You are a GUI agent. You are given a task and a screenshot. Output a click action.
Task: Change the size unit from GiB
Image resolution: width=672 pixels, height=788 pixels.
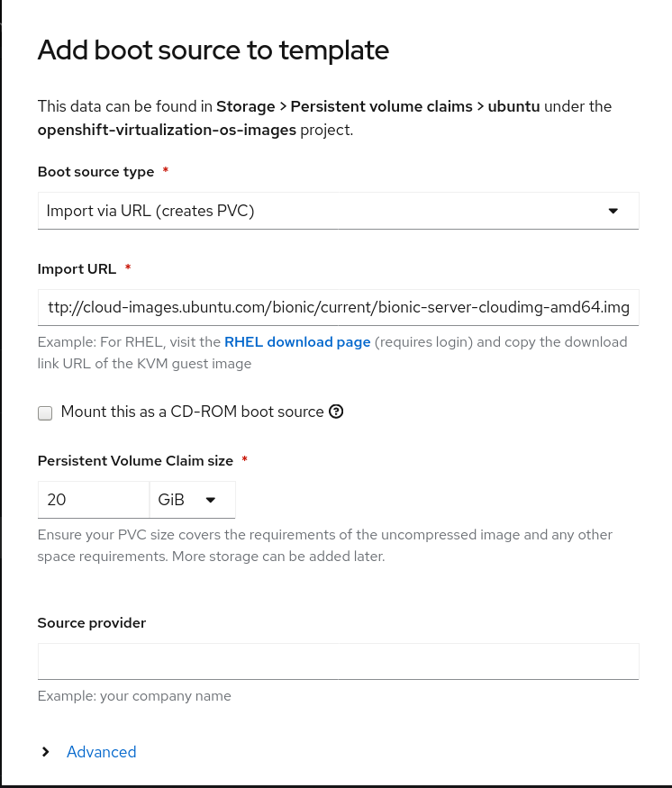point(192,500)
